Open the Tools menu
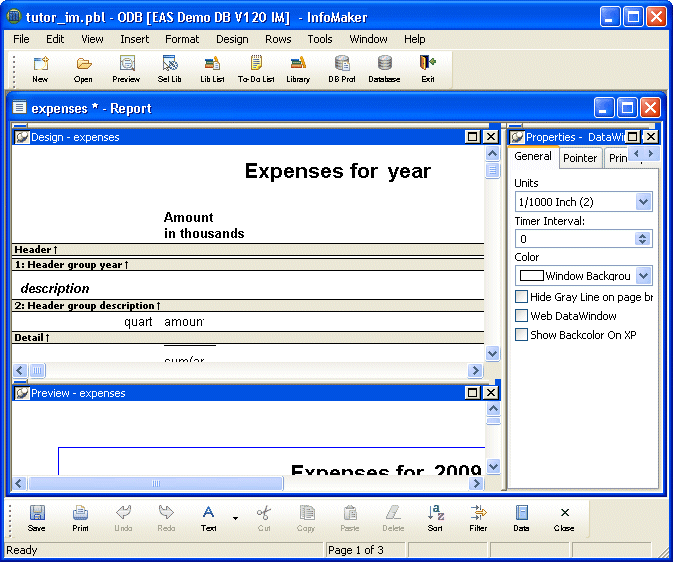 (320, 39)
